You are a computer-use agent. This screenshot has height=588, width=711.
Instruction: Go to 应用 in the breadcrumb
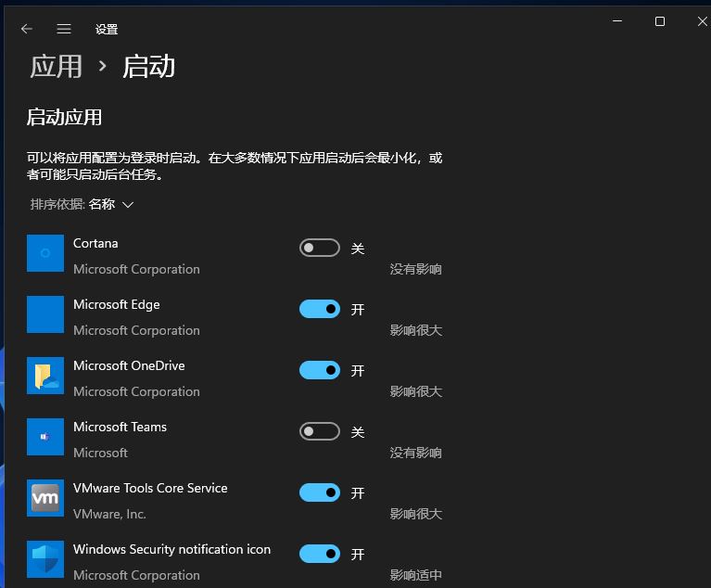[56, 67]
